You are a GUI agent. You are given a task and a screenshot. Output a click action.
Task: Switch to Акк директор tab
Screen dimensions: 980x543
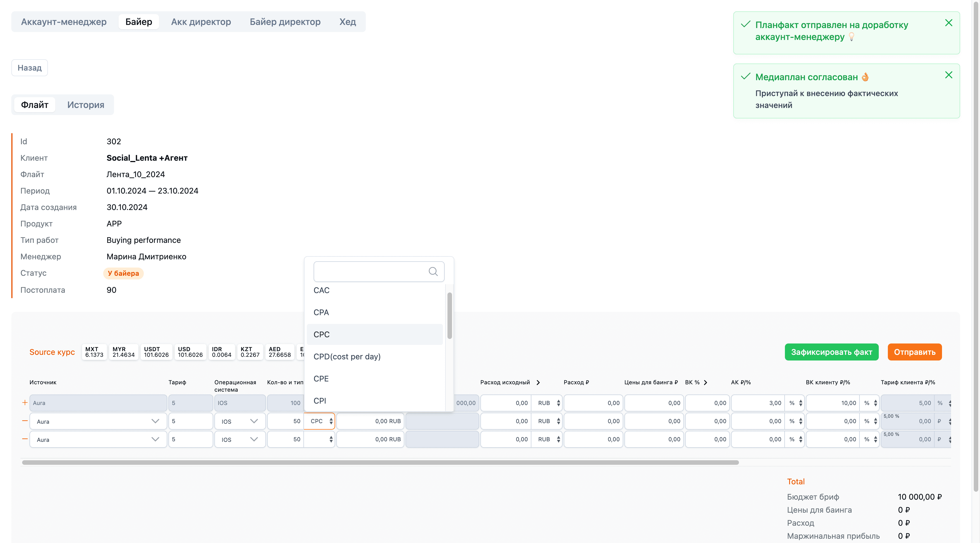tap(201, 22)
